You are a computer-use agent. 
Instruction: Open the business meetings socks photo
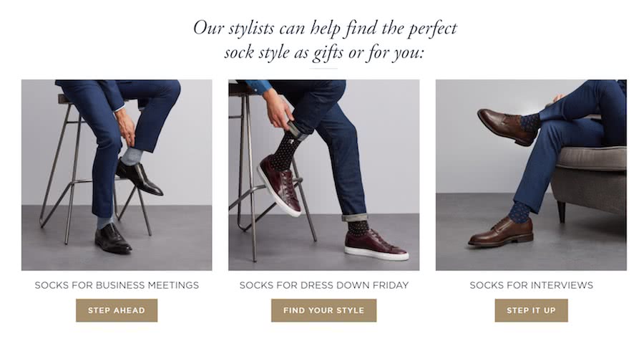[x=117, y=174]
